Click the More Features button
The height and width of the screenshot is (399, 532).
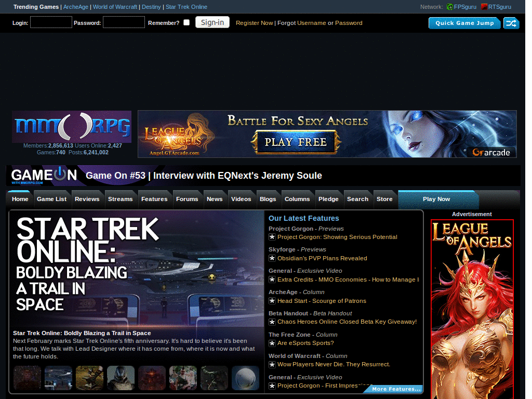pyautogui.click(x=394, y=389)
